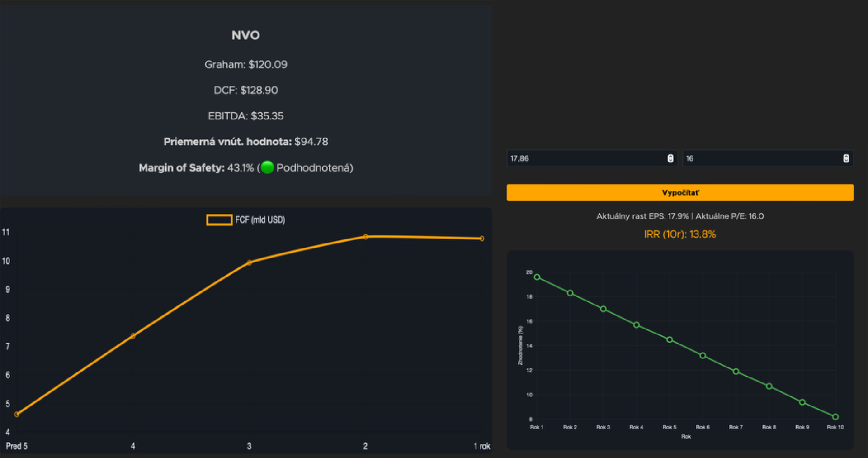Image resolution: width=868 pixels, height=458 pixels.
Task: Click the NVO ticker title
Action: [245, 35]
